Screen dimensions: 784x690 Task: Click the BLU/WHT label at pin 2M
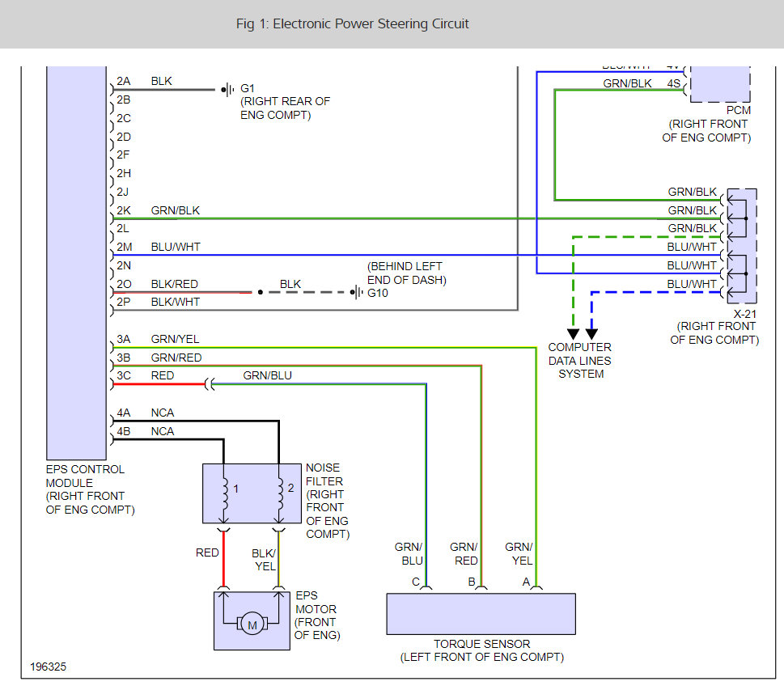[176, 247]
